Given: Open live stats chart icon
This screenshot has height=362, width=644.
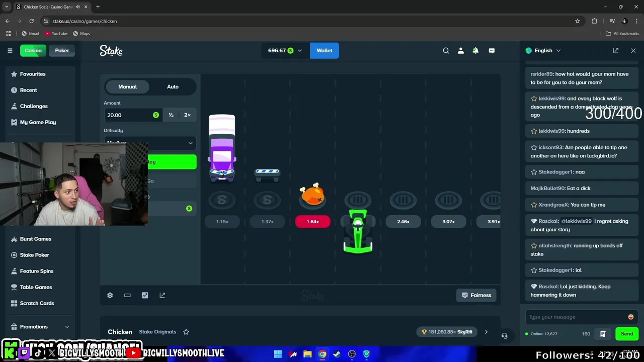Looking at the screenshot, I should 145,295.
